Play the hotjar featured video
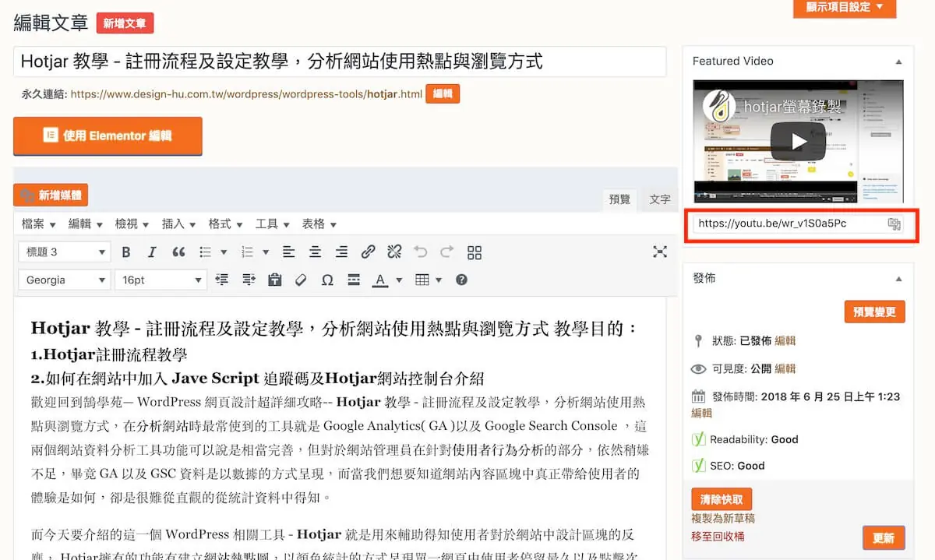This screenshot has width=935, height=560. [x=798, y=141]
